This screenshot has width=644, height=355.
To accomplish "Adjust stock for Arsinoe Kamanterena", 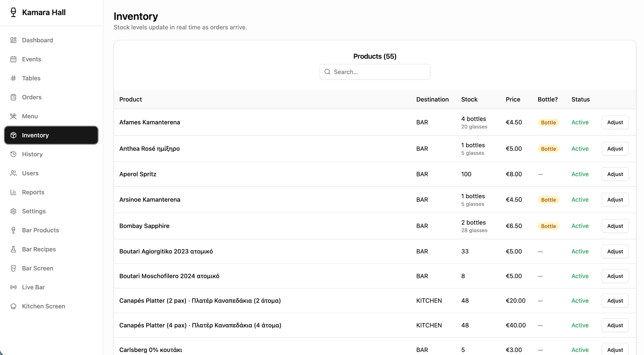I will tap(615, 199).
